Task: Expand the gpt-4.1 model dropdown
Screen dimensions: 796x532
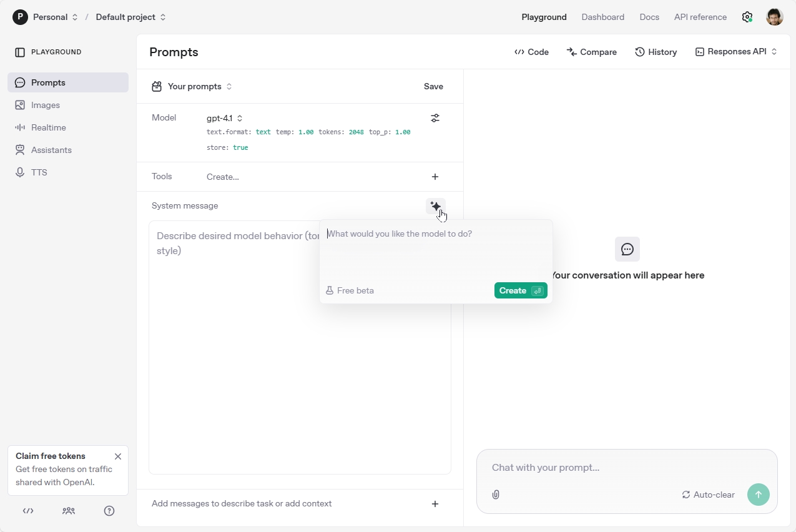Action: pos(225,118)
